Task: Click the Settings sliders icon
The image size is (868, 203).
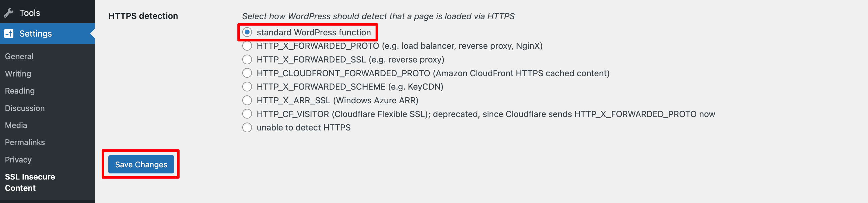Action: pos(9,34)
